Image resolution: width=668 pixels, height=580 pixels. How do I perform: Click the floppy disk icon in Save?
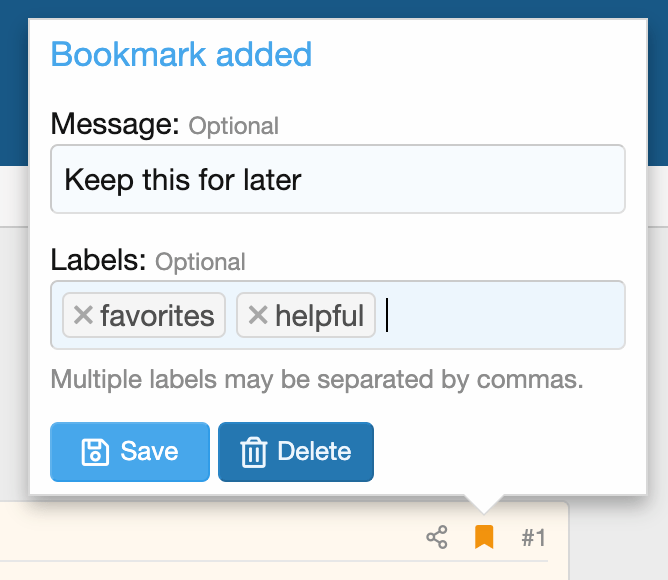tap(94, 452)
